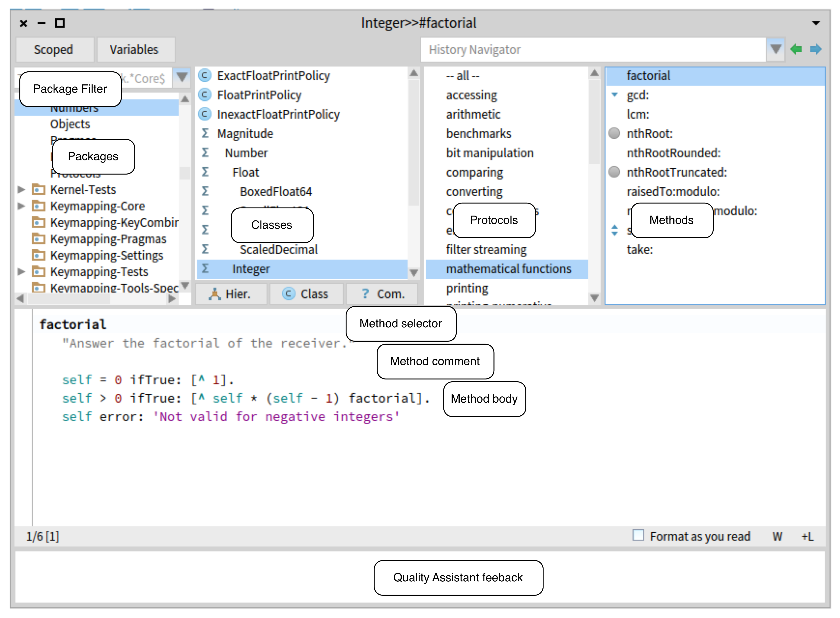The width and height of the screenshot is (840, 618).
Task: Select the raisedTo:modulo: method
Action: 673,191
